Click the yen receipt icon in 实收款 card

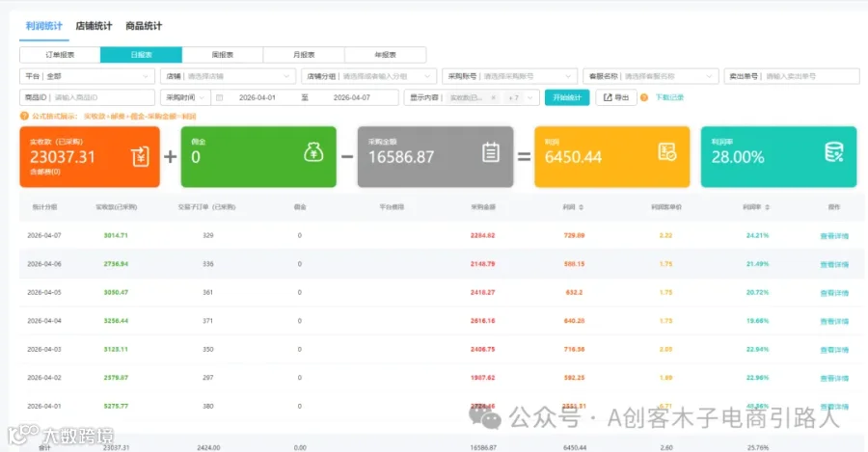(x=140, y=156)
